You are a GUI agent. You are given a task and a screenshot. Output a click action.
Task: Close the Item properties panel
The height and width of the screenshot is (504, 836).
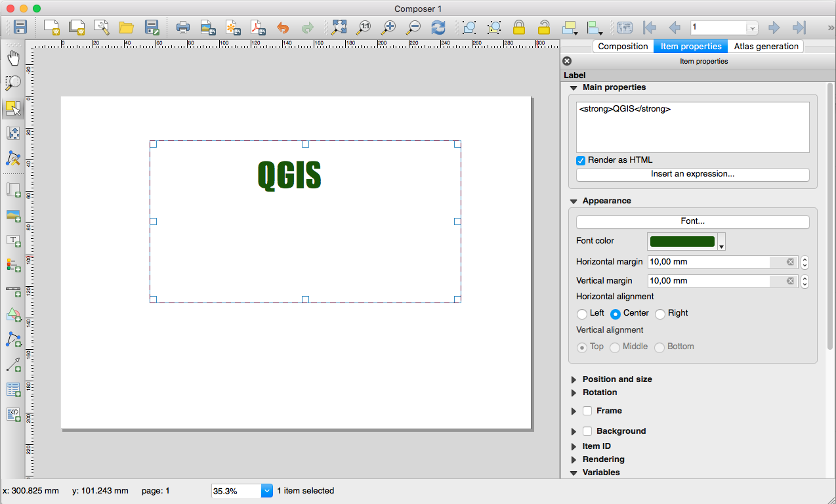click(x=568, y=61)
